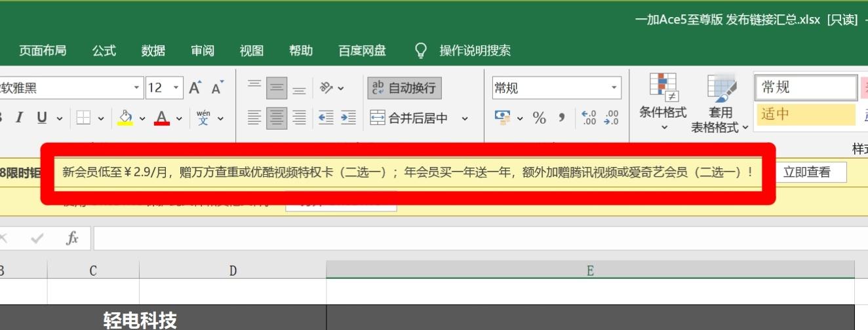Increase the font size with A-up icon
Viewport: 868px width, 330px height.
tap(195, 87)
